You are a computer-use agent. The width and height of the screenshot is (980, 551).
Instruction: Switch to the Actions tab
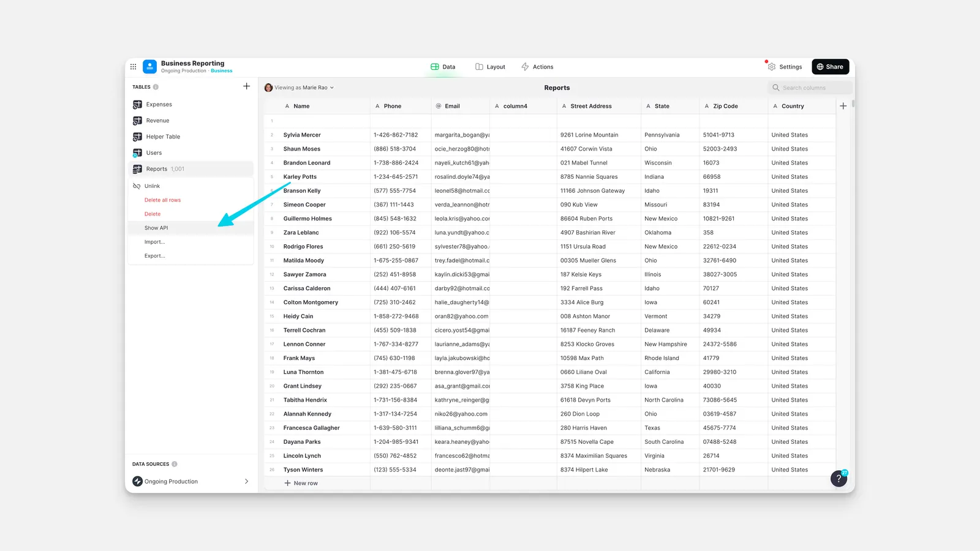point(537,67)
